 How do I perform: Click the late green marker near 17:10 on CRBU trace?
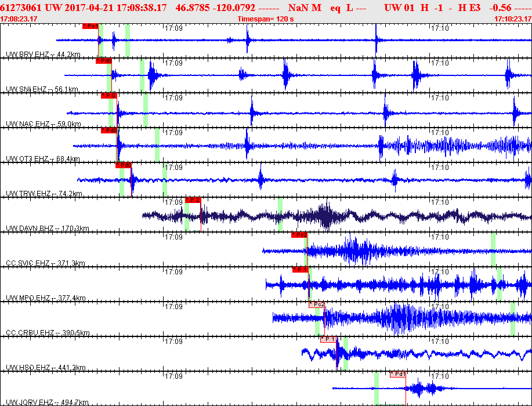pos(513,319)
